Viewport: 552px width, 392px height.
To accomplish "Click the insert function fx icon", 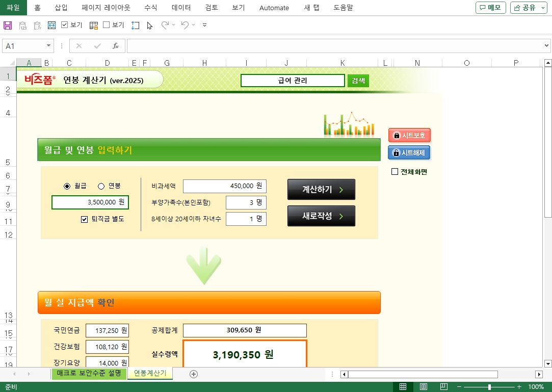I will point(116,46).
